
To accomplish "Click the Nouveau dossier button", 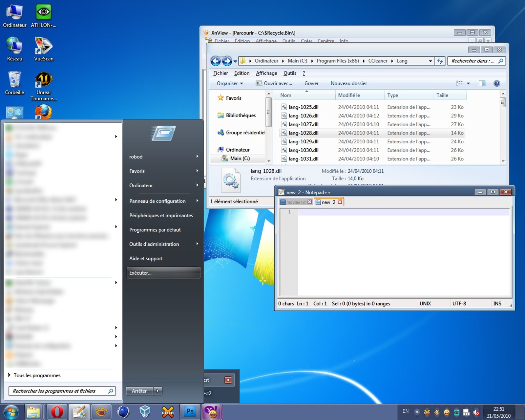I will (x=349, y=83).
